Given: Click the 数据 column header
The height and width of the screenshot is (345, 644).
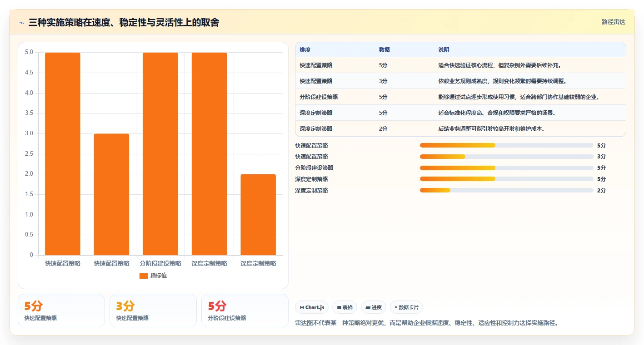Looking at the screenshot, I should 384,49.
